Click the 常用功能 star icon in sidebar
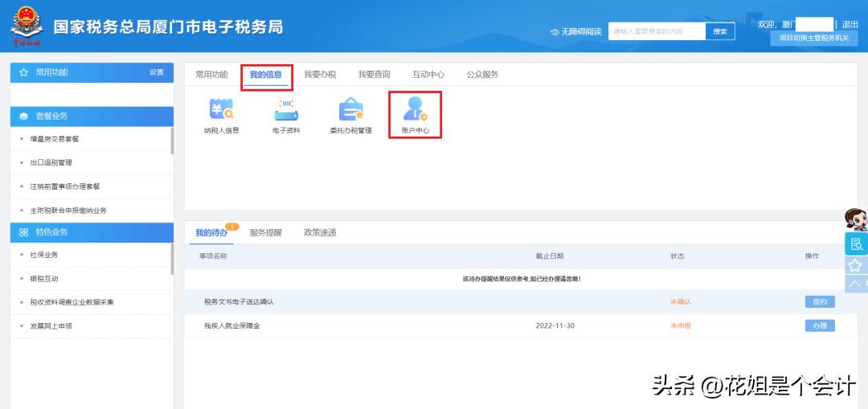 click(x=24, y=72)
